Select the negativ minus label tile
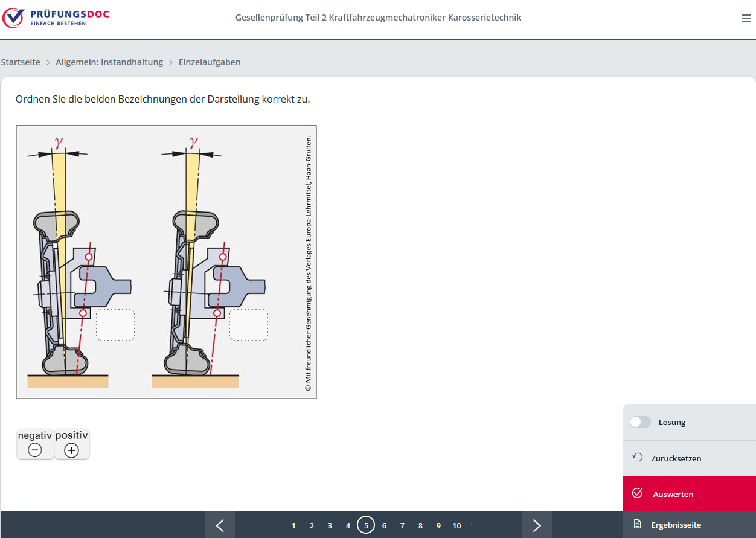The height and width of the screenshot is (538, 756). click(x=35, y=444)
